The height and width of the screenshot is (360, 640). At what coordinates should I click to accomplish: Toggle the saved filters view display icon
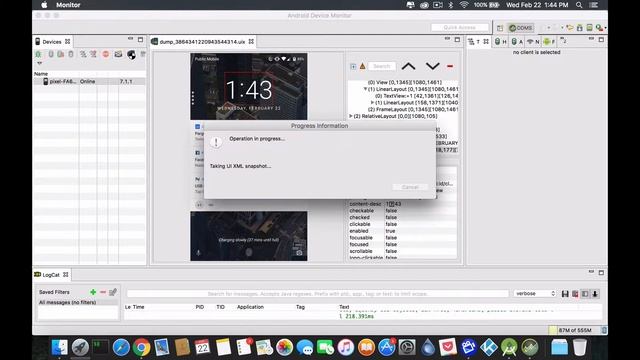pos(585,294)
